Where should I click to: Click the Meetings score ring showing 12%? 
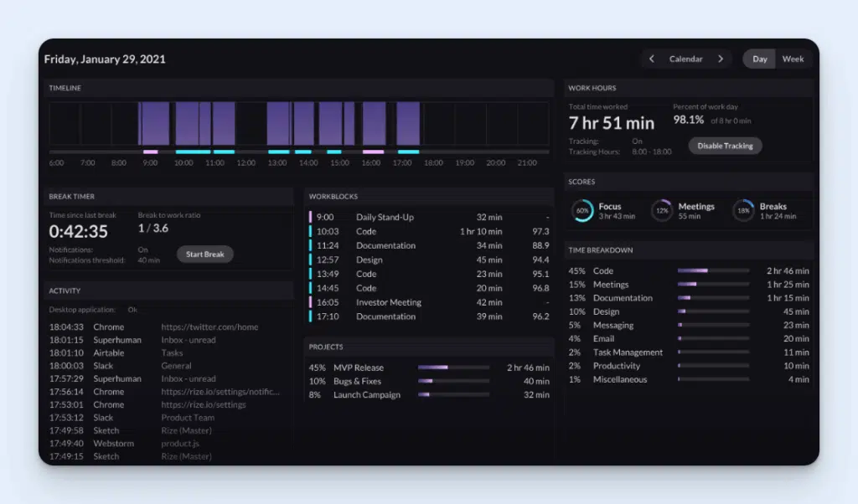662,211
